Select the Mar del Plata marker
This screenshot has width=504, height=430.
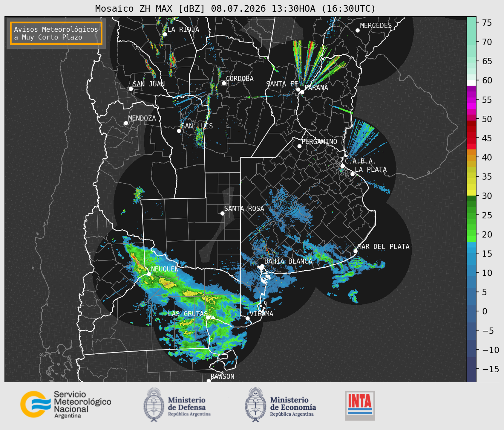tap(356, 251)
